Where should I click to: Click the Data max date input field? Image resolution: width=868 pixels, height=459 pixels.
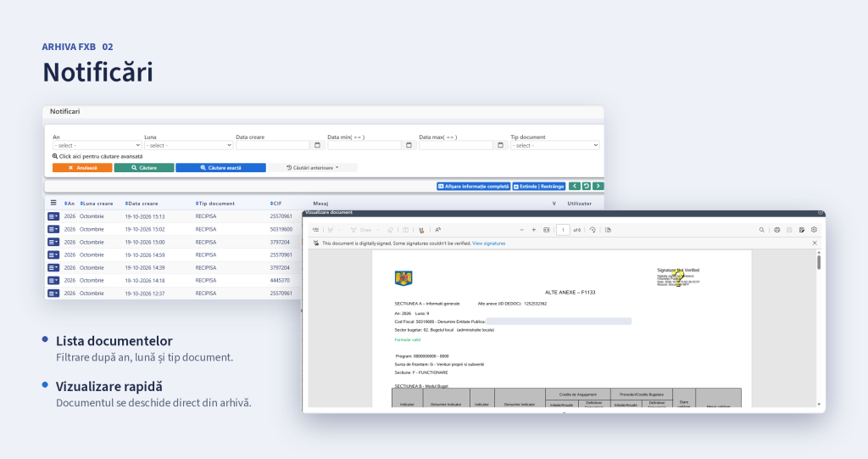click(455, 145)
